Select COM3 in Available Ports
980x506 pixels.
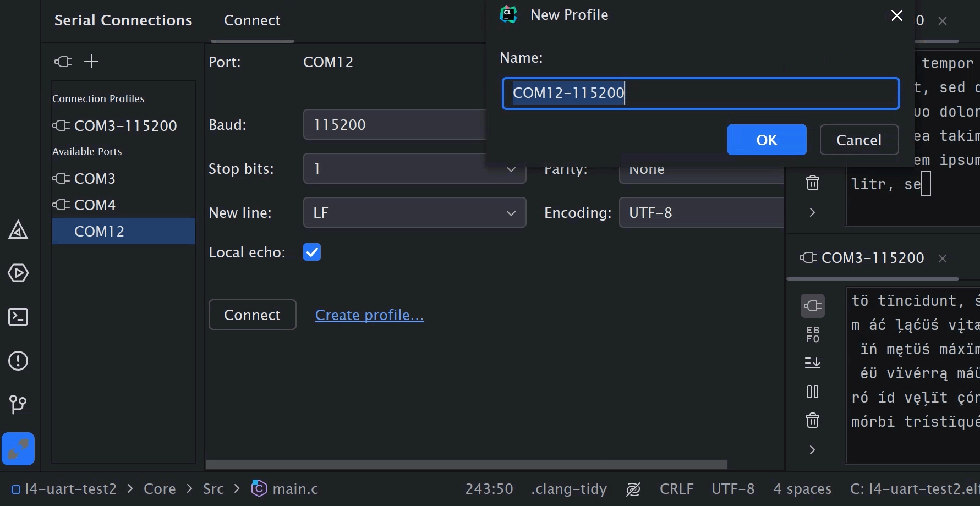point(124,178)
